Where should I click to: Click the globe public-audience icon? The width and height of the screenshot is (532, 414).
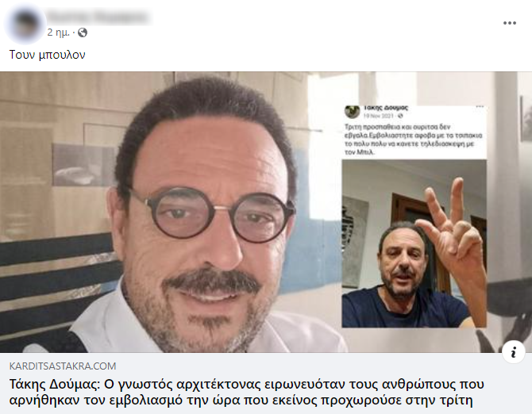(83, 33)
